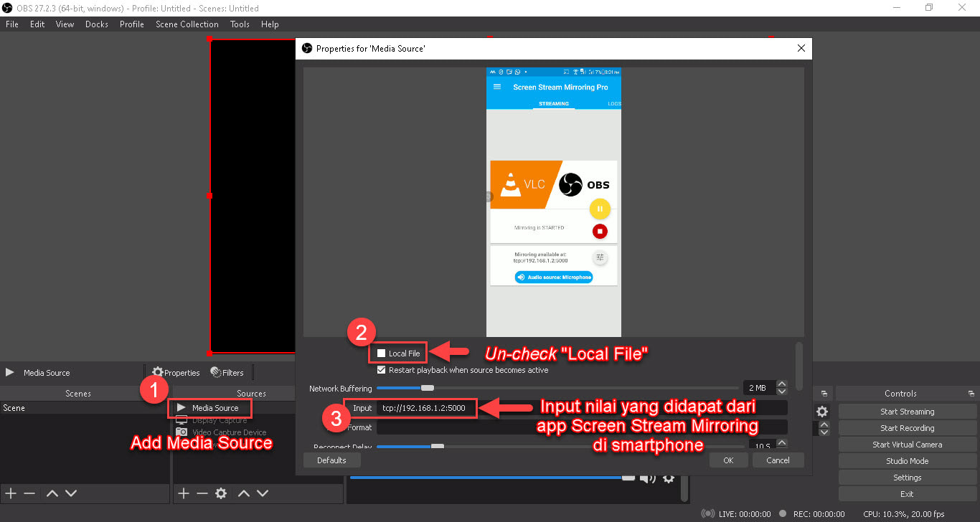Open the Tools menu
Viewport: 980px width, 522px height.
pos(240,24)
